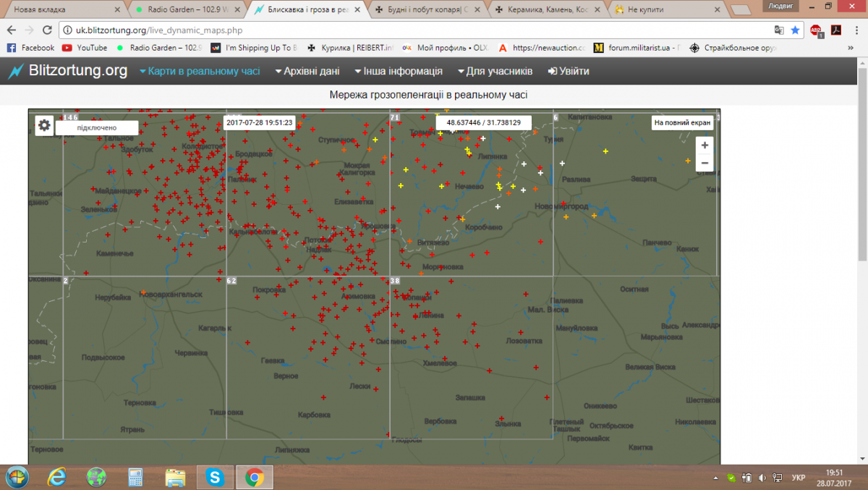Click the 'На повний екран' fullscreen button

[683, 122]
